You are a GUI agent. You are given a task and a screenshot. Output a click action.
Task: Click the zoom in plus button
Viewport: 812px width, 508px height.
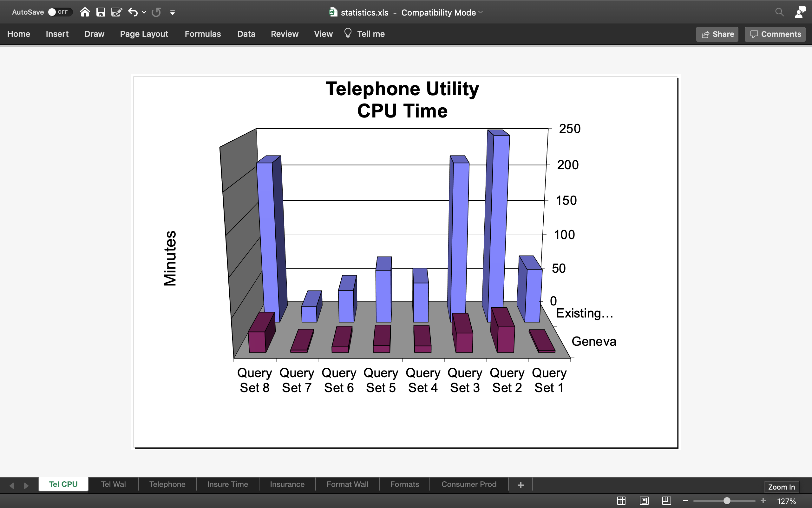click(x=763, y=501)
